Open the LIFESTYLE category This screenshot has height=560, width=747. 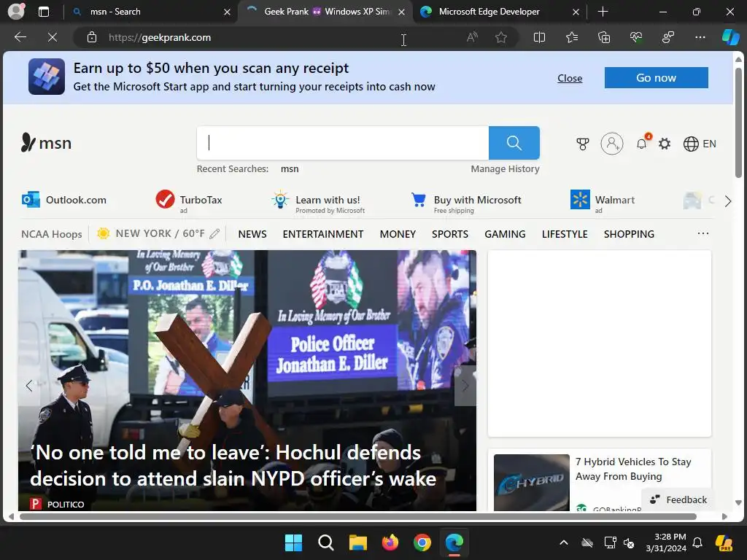point(565,234)
